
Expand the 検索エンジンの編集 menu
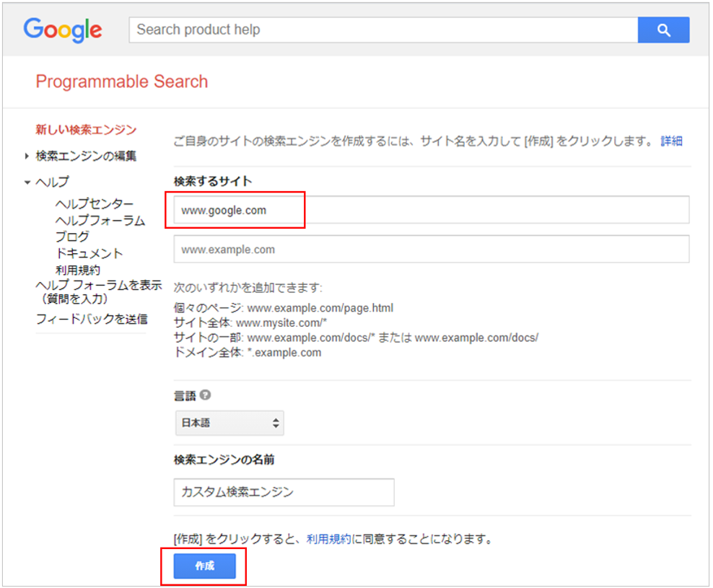click(x=85, y=156)
